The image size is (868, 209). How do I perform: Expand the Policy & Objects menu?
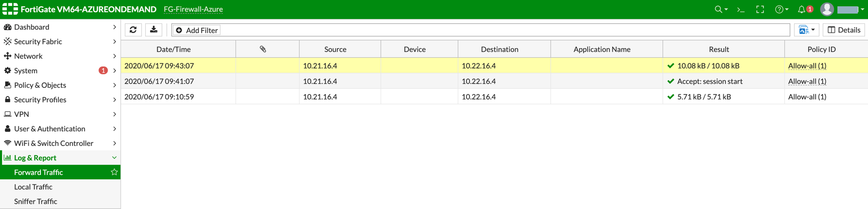(x=60, y=85)
